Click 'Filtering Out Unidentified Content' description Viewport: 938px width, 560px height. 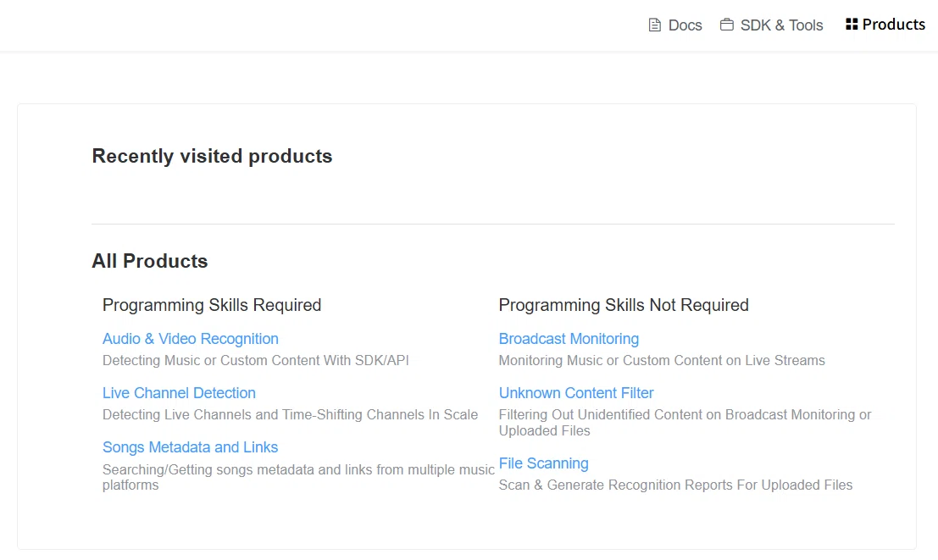click(685, 423)
